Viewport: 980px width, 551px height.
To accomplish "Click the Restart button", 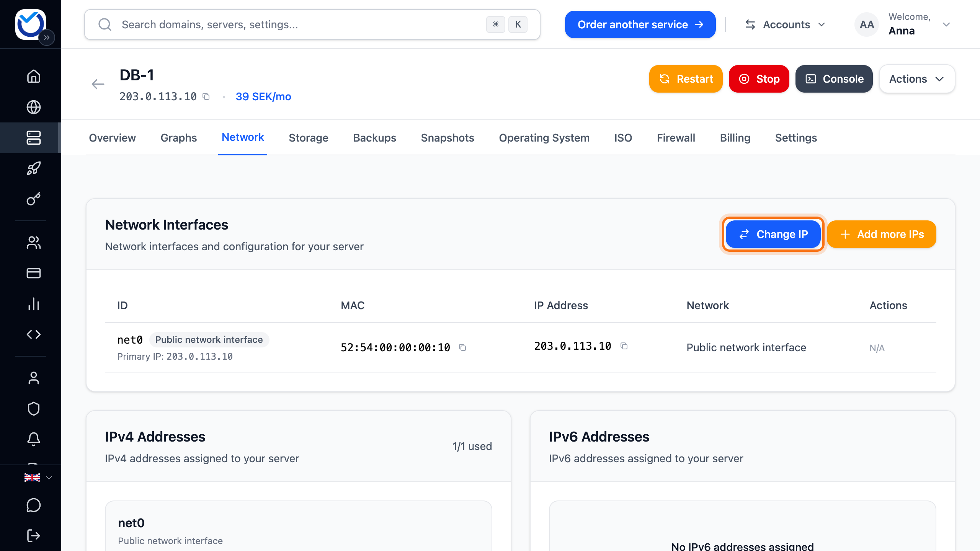I will point(686,79).
